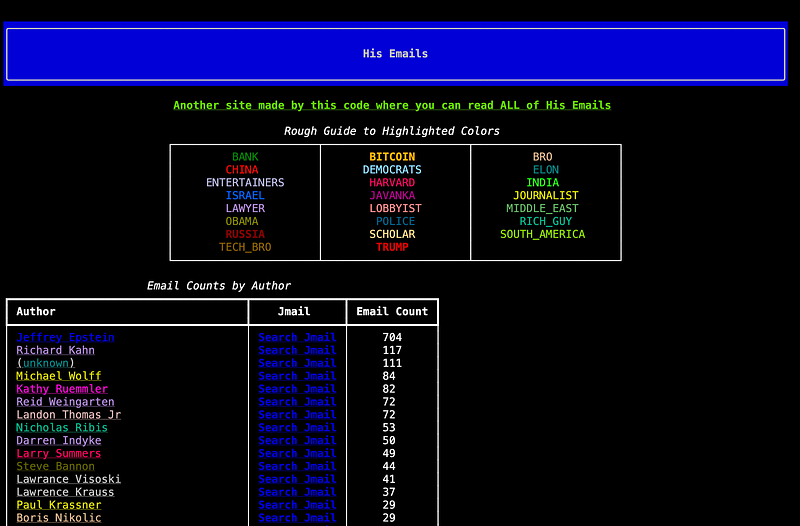
Task: Open Kathy Ruemmler author link
Action: pyautogui.click(x=62, y=389)
